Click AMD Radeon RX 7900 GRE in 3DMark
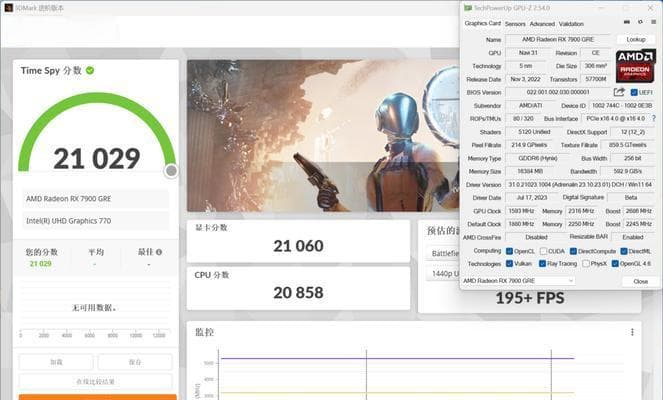Image resolution: width=663 pixels, height=400 pixels. click(96, 199)
